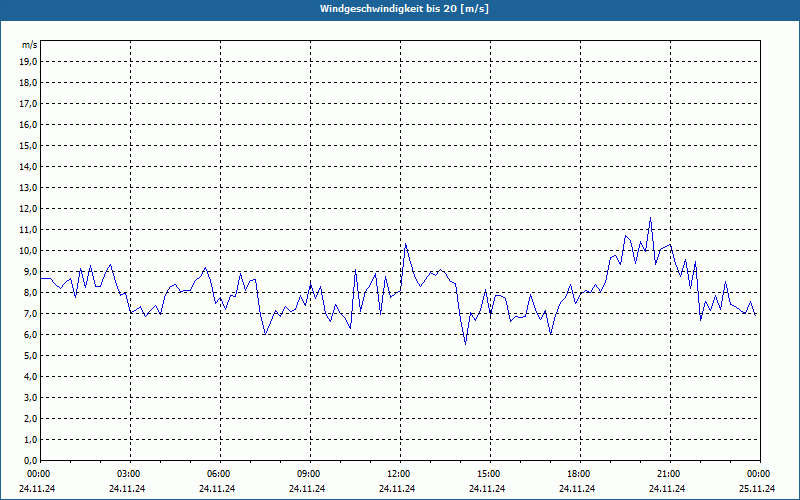Select the 18,0 value on the y-axis

click(29, 83)
